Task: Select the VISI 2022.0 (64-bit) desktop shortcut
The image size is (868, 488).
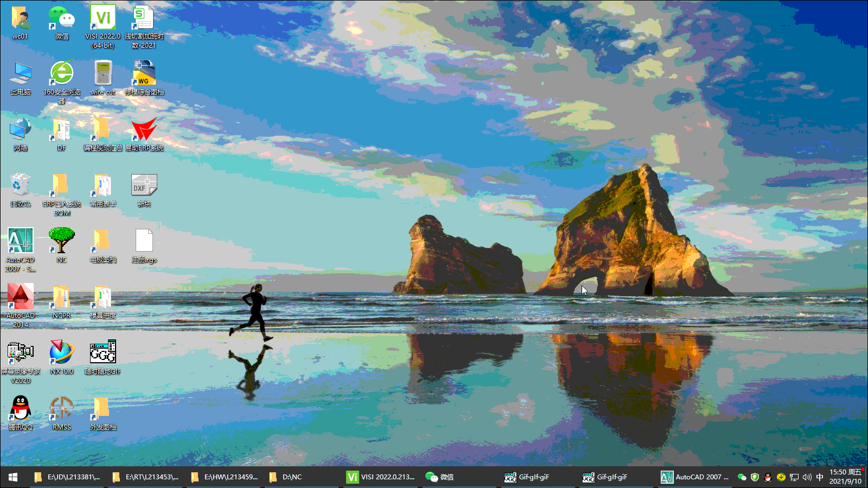Action: tap(103, 27)
